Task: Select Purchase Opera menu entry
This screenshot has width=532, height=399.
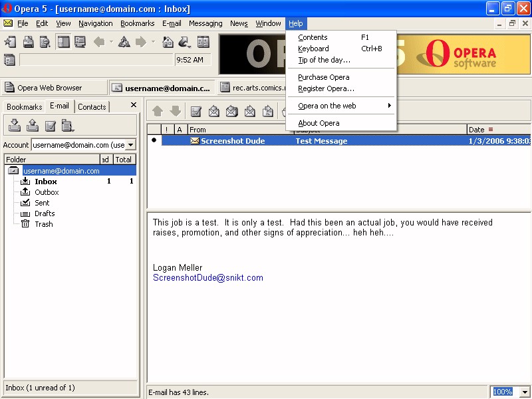Action: [x=341, y=77]
